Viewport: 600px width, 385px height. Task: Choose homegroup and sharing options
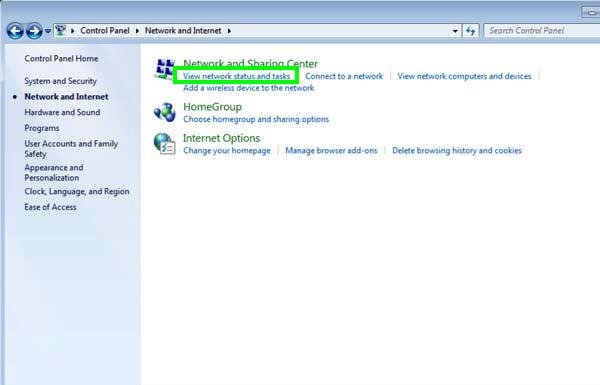[256, 119]
